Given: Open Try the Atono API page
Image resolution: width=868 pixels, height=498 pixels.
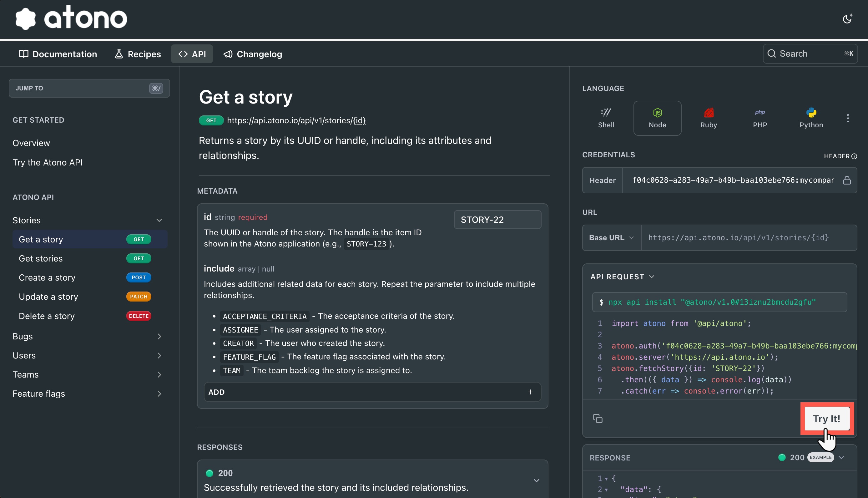Looking at the screenshot, I should [48, 162].
